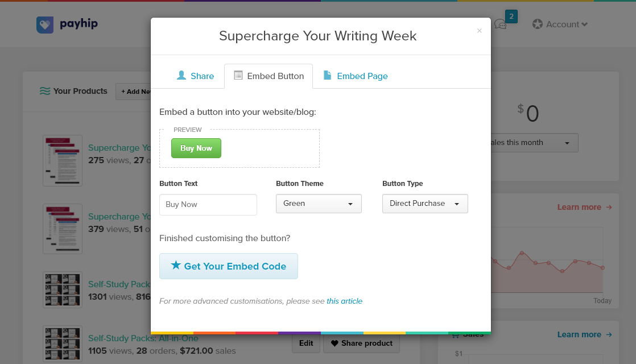Click the heart icon on Share product

click(x=334, y=344)
